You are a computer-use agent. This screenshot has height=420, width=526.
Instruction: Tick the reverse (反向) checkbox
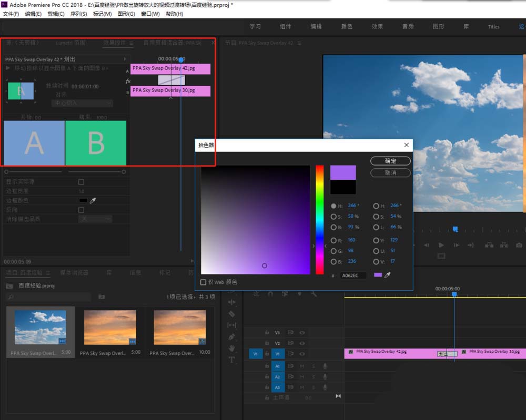[81, 210]
